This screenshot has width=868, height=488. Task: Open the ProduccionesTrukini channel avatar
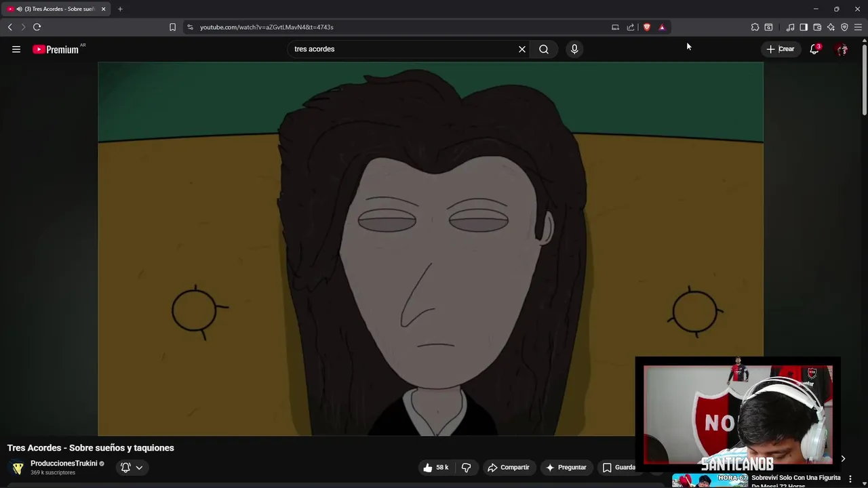point(18,468)
